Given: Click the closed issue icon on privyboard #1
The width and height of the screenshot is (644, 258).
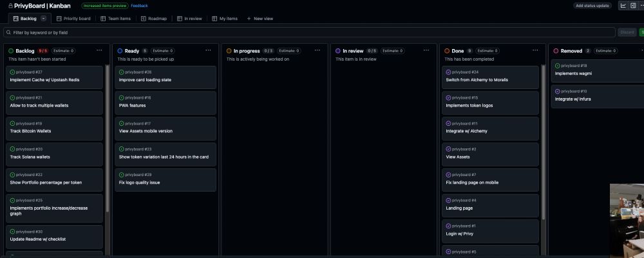Looking at the screenshot, I should tap(448, 226).
